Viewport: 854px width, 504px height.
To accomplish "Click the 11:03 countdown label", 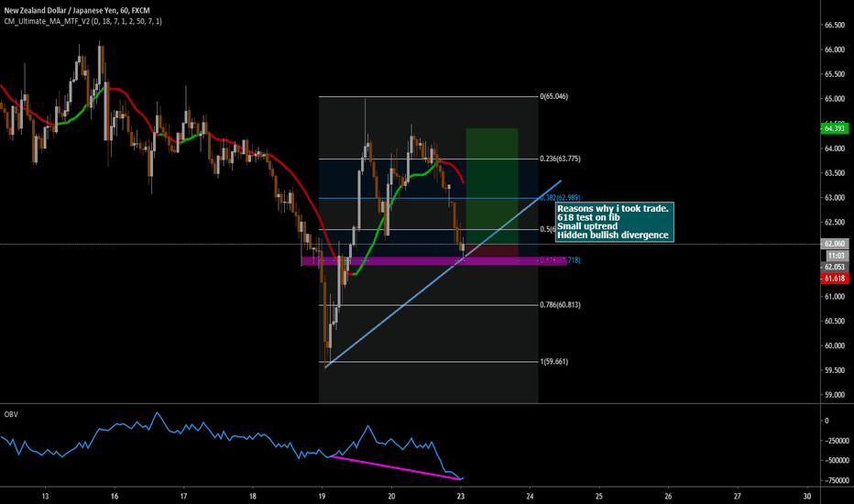I will click(836, 256).
